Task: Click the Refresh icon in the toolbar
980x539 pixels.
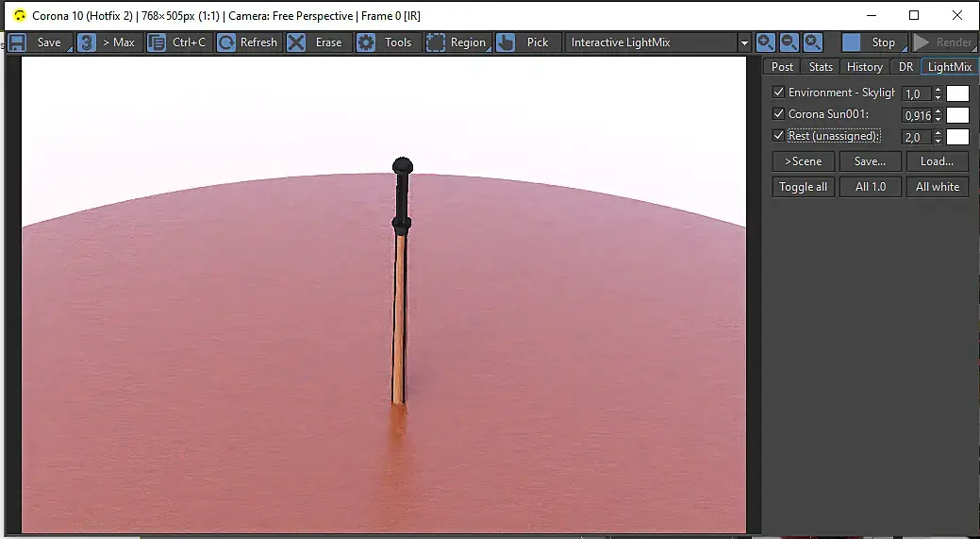Action: point(226,42)
